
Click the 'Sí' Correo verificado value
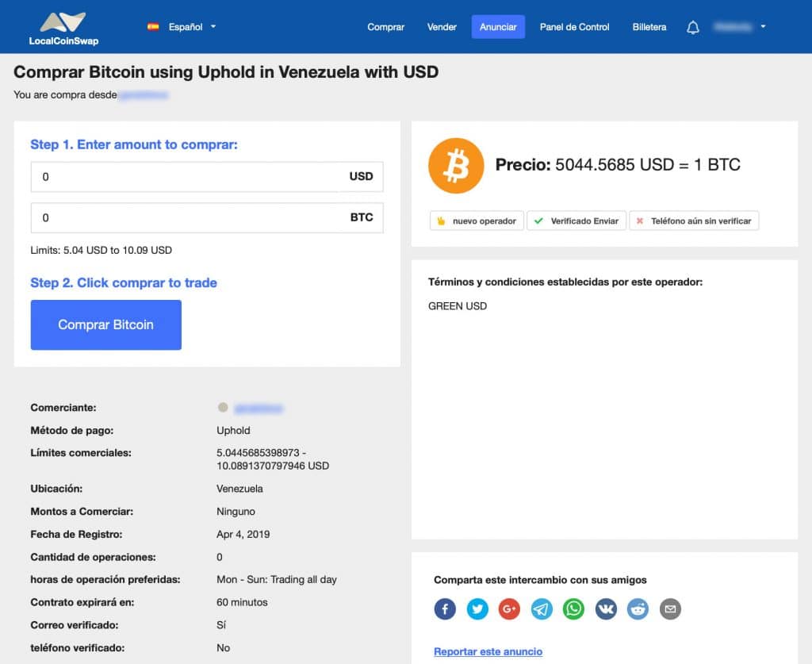[x=221, y=625]
